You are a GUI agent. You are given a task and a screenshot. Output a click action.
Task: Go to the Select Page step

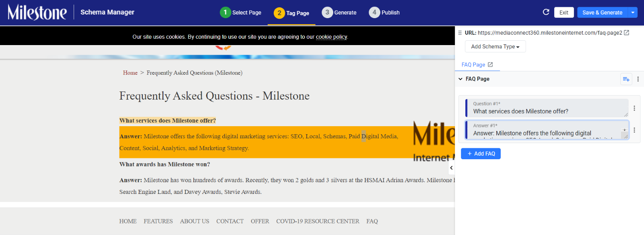(241, 12)
